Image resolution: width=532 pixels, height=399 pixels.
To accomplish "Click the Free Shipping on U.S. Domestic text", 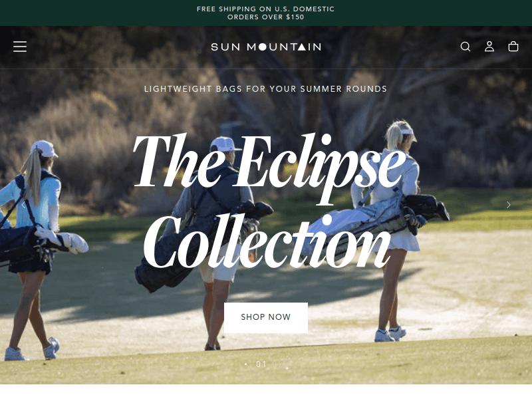I will point(265,9).
